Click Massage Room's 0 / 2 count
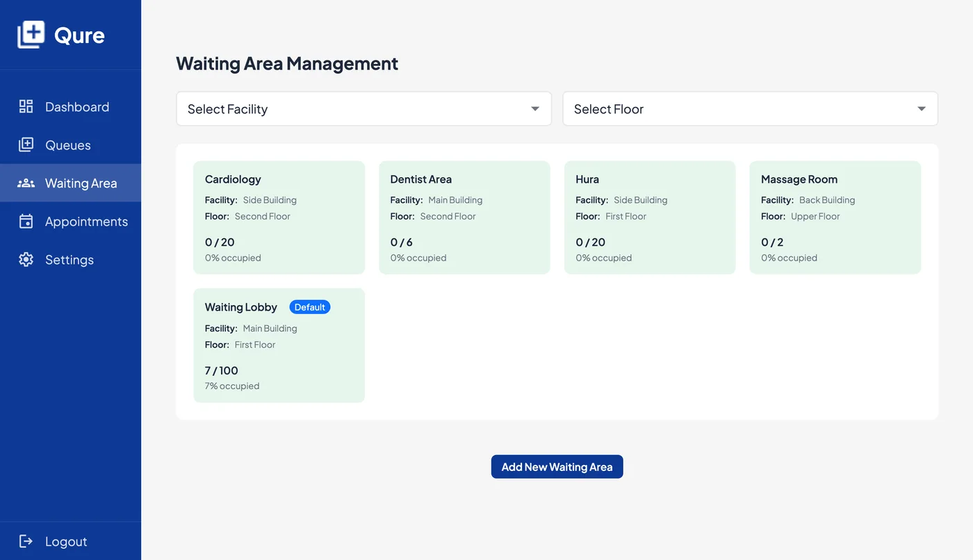 point(772,242)
